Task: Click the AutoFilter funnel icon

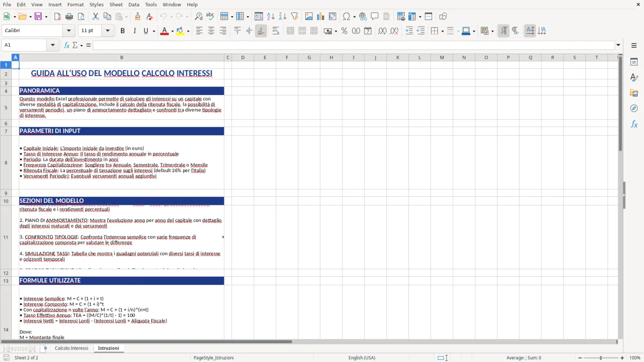Action: (x=295, y=17)
